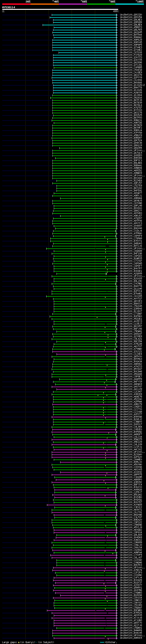Select hit UniRef100_Q9LNE4

pyautogui.click(x=131, y=25)
